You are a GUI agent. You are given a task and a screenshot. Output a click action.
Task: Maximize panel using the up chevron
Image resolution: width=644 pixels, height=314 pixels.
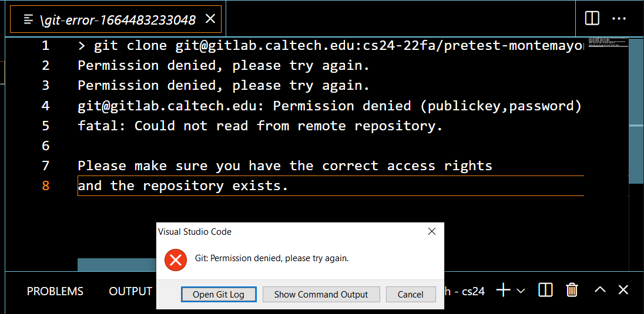point(600,290)
